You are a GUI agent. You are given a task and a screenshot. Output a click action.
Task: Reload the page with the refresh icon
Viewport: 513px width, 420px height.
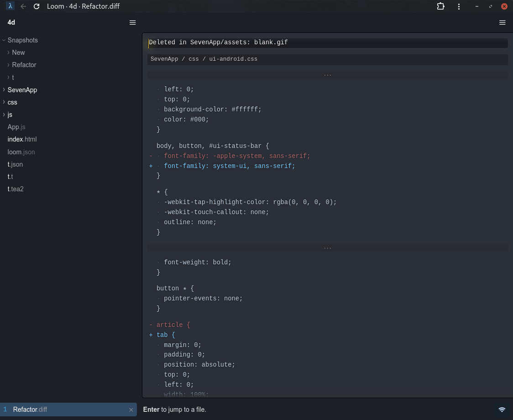tap(37, 6)
